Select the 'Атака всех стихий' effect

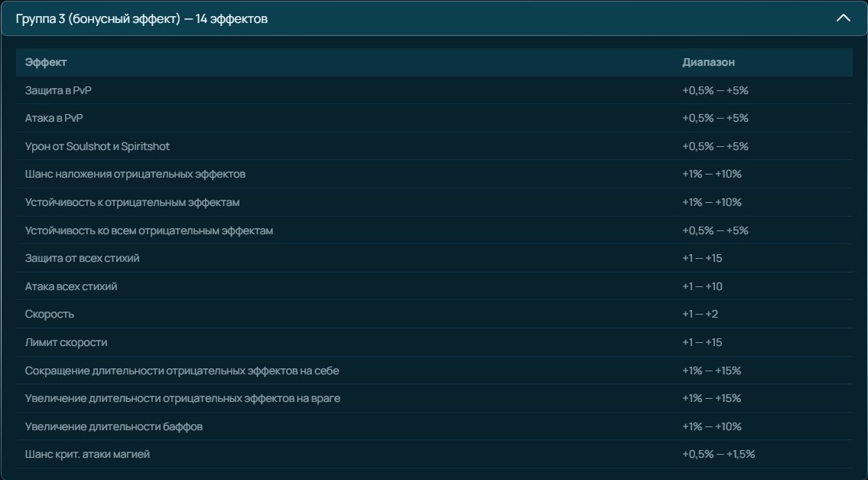coord(434,286)
